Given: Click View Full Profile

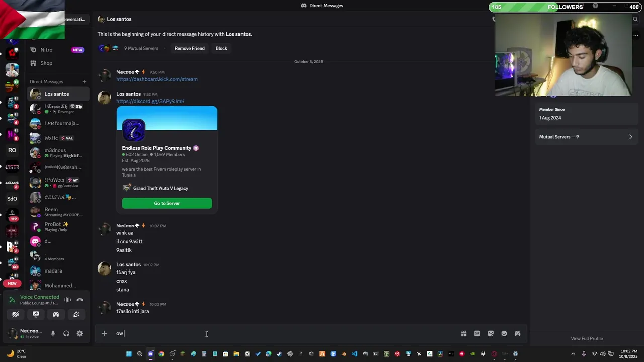Looking at the screenshot, I should (587, 339).
